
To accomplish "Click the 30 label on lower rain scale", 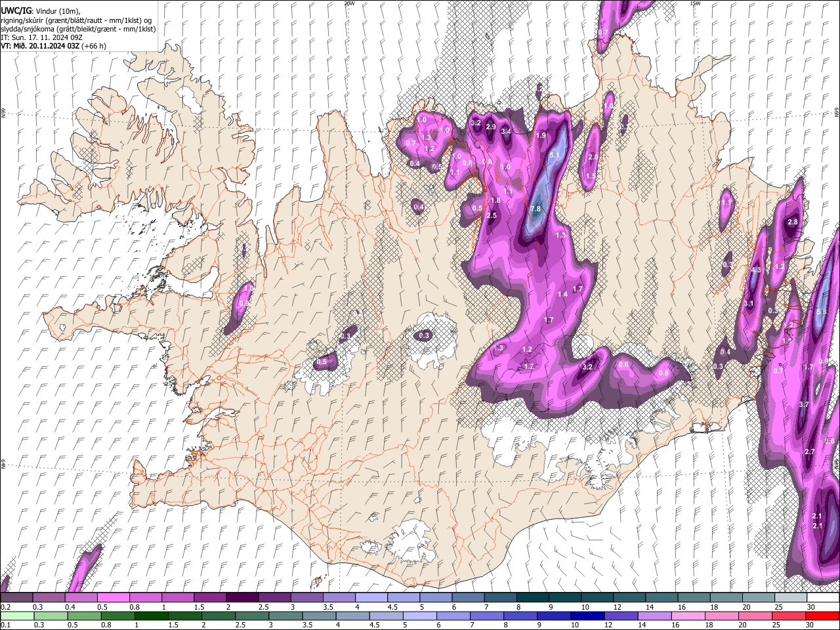I will (811, 625).
